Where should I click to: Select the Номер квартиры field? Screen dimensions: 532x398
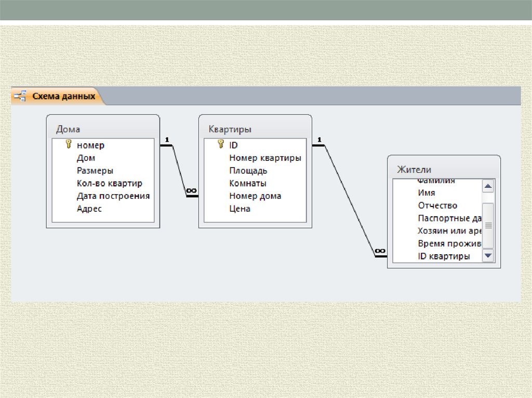[x=265, y=158]
